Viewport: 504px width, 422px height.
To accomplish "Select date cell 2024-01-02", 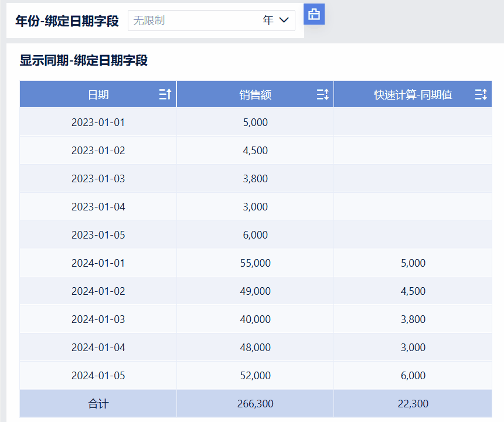I will pyautogui.click(x=98, y=291).
